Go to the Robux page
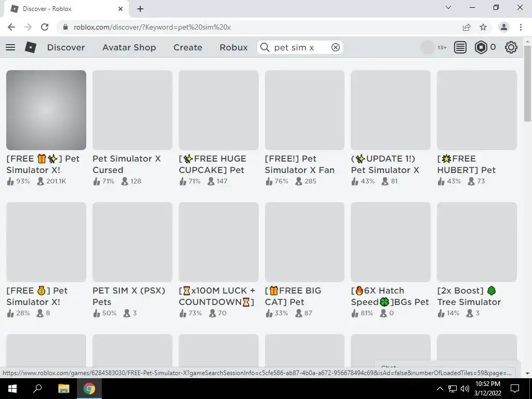Viewport: 532px width, 399px height. 233,47
